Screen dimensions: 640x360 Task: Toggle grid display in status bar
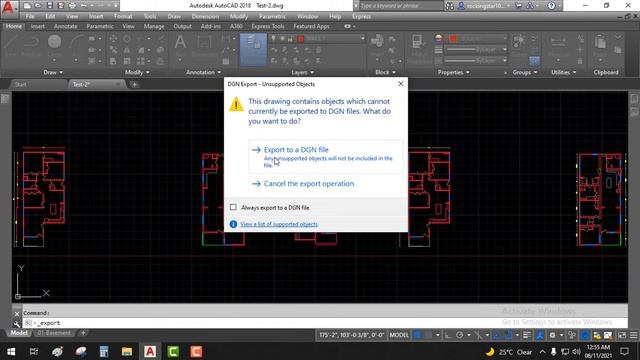[x=417, y=335]
